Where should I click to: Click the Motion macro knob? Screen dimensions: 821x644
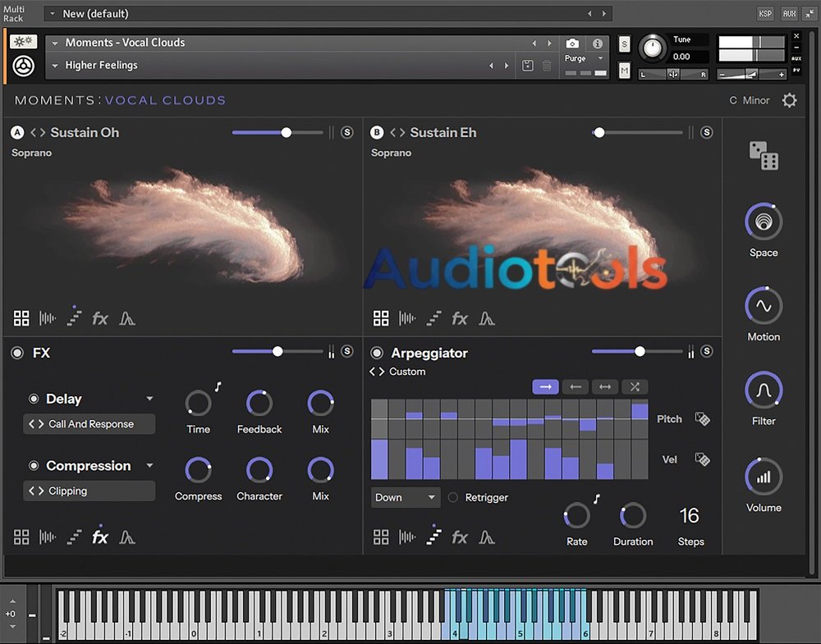(764, 305)
